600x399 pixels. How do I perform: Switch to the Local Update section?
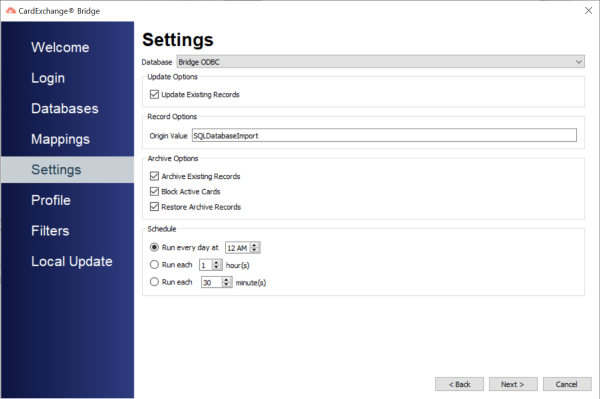tap(72, 261)
